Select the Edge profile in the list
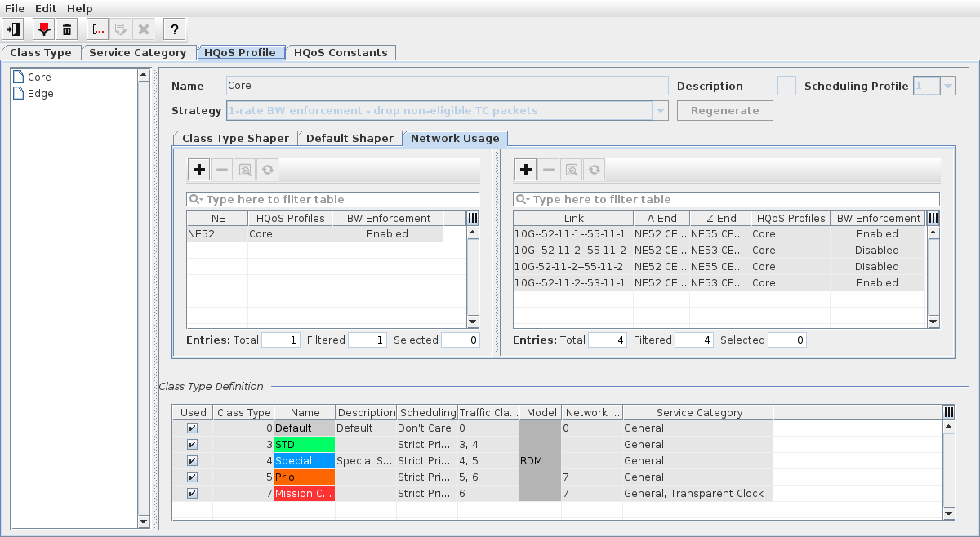The image size is (980, 537). coord(40,94)
